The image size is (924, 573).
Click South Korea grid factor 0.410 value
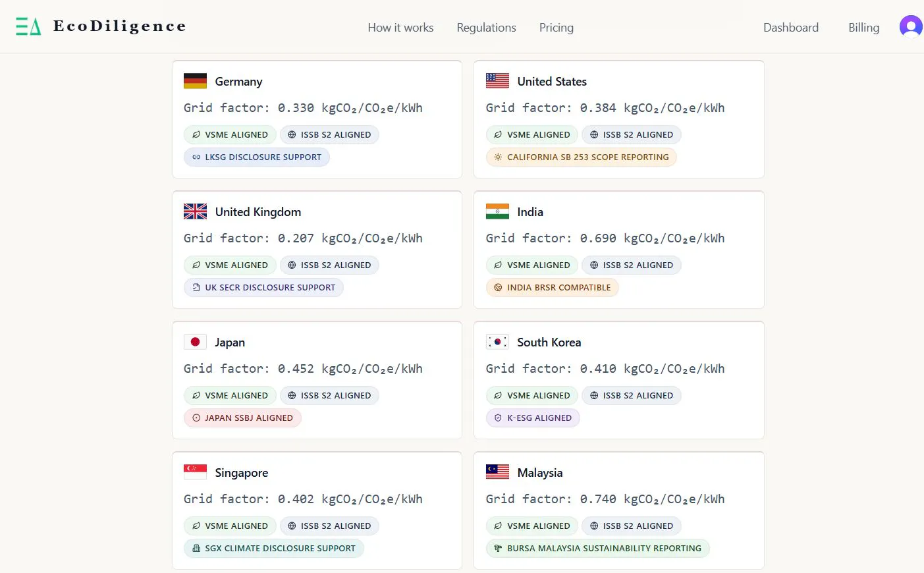pyautogui.click(x=598, y=369)
